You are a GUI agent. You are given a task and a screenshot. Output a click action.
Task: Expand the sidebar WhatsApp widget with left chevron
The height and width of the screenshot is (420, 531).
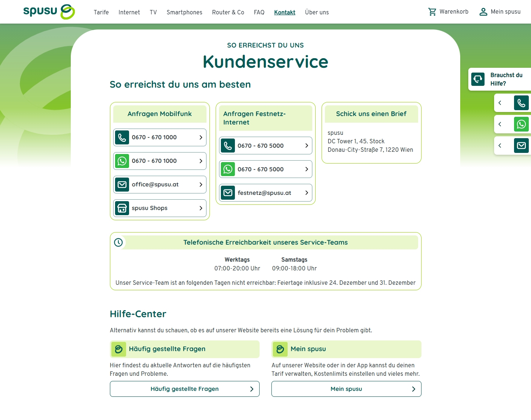coord(500,125)
